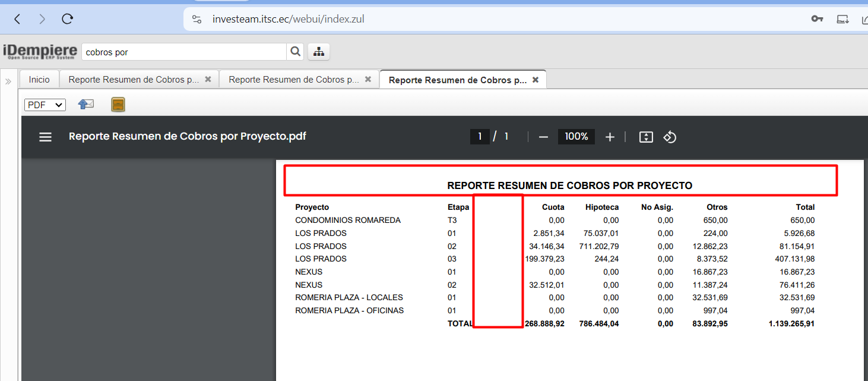Click the PDF page number field
This screenshot has height=381, width=868.
(479, 137)
